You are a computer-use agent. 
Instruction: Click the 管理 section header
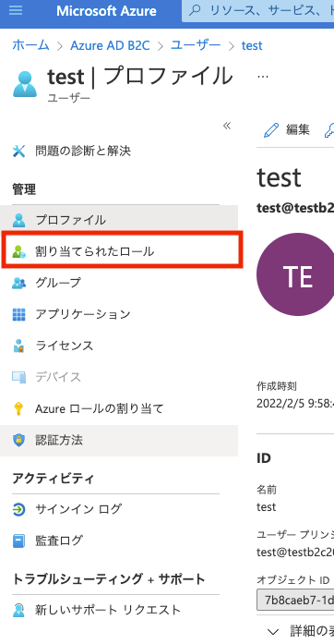point(24,189)
